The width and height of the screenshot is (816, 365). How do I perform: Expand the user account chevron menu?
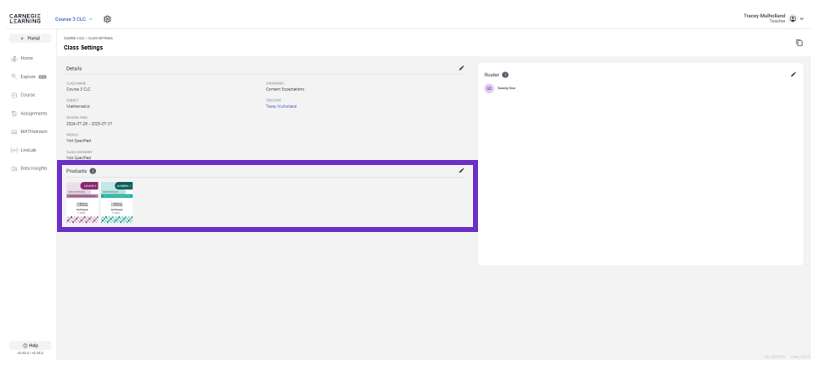[x=802, y=19]
